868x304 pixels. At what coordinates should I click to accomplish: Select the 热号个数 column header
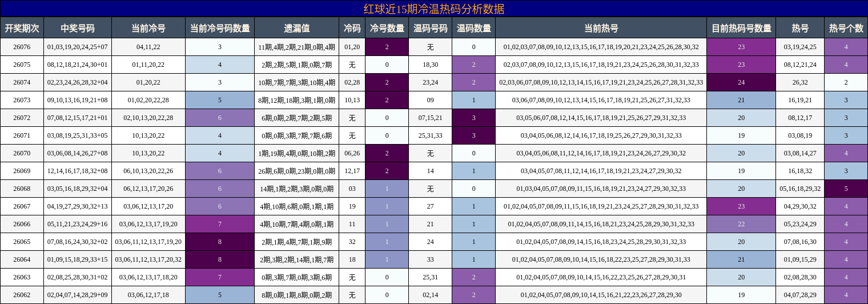pos(846,28)
